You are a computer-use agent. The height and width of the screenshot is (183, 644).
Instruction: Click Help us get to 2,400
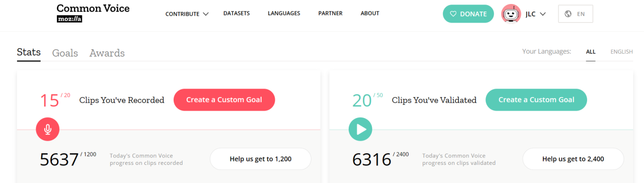click(x=573, y=159)
